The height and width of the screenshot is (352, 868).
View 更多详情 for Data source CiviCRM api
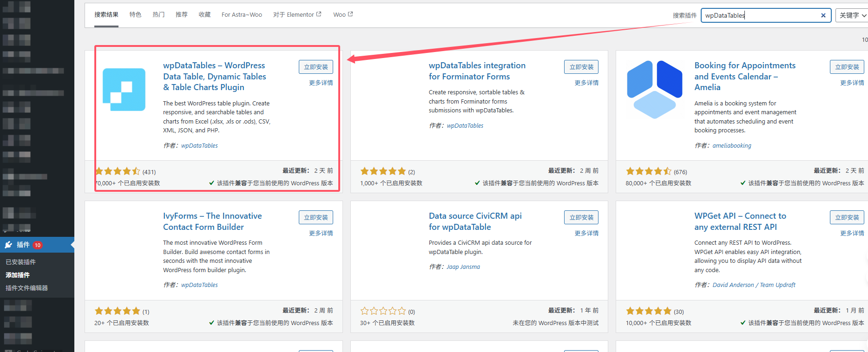click(586, 233)
